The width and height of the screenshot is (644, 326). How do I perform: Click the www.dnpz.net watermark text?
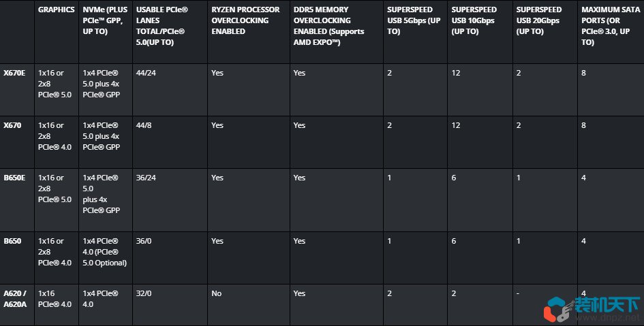609,318
